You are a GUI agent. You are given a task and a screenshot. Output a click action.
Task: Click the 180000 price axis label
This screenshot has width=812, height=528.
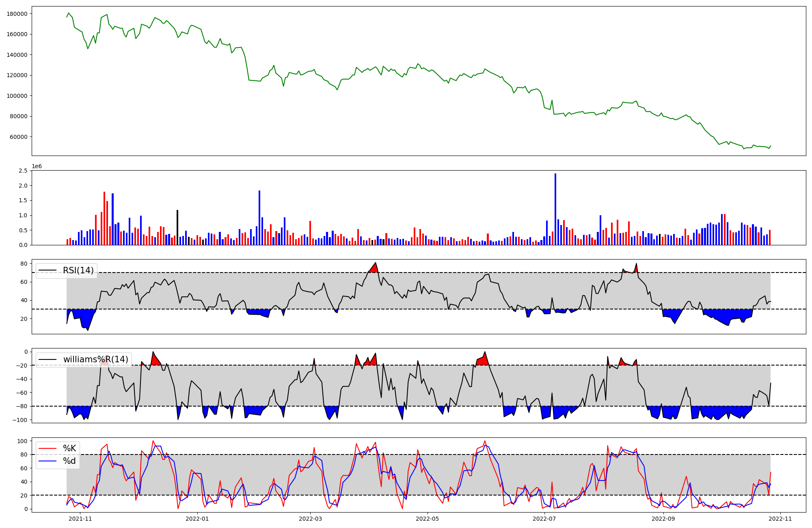(17, 14)
